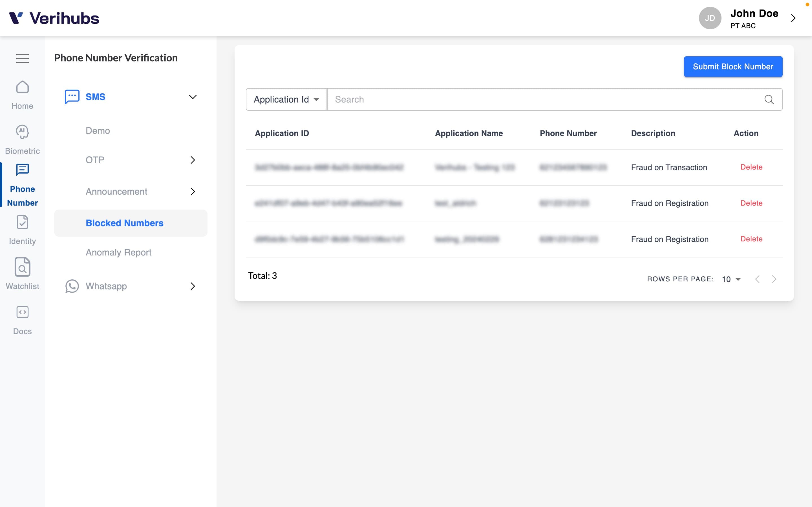Collapse the SMS section
812x507 pixels.
[192, 96]
